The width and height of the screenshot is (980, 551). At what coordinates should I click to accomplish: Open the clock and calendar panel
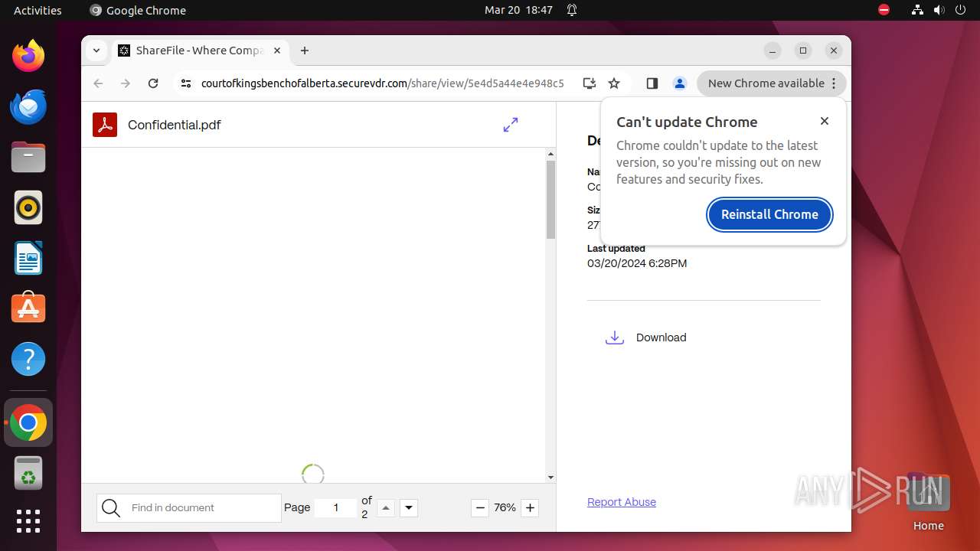point(518,10)
